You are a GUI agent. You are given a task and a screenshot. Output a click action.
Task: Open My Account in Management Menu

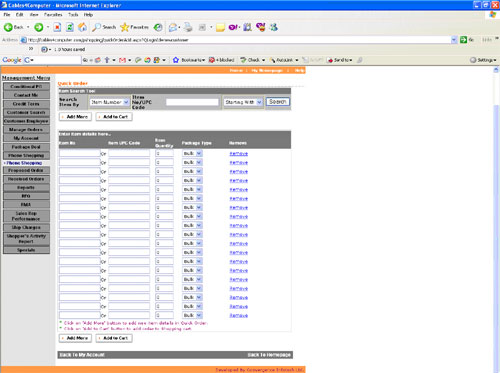(x=26, y=138)
